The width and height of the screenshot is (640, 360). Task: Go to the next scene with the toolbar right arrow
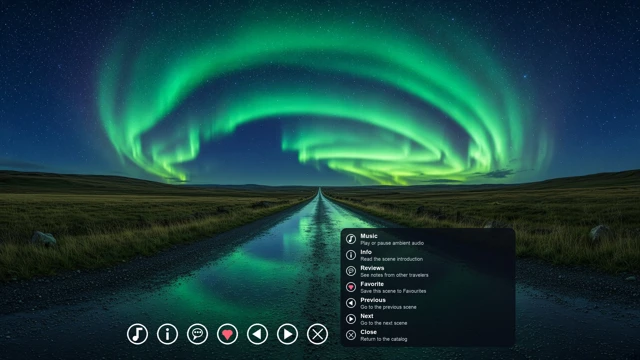click(287, 334)
